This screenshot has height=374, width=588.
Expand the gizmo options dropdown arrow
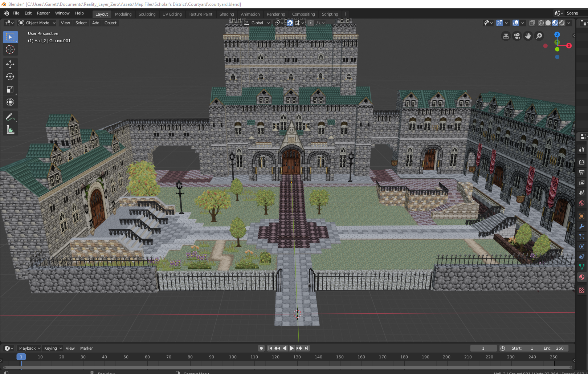point(506,23)
